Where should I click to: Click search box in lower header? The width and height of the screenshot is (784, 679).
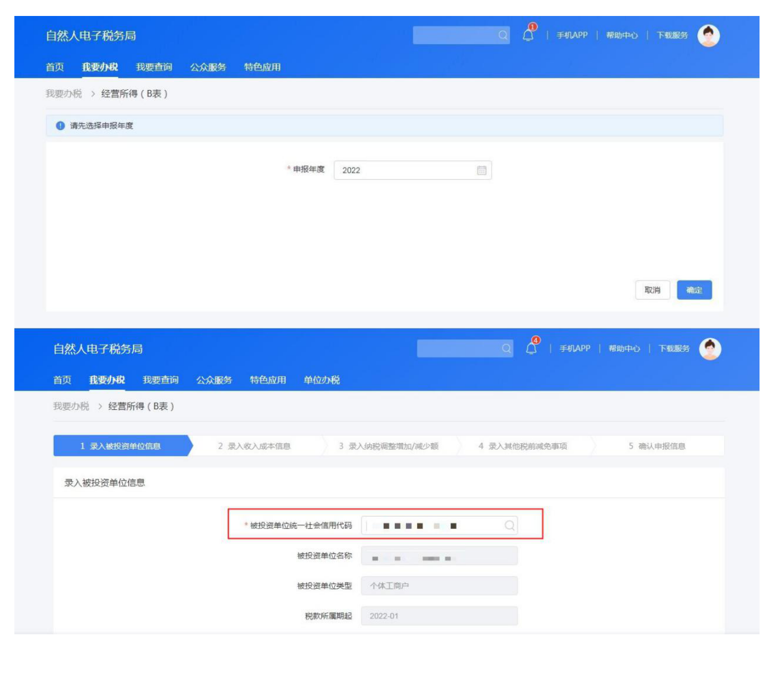[465, 349]
